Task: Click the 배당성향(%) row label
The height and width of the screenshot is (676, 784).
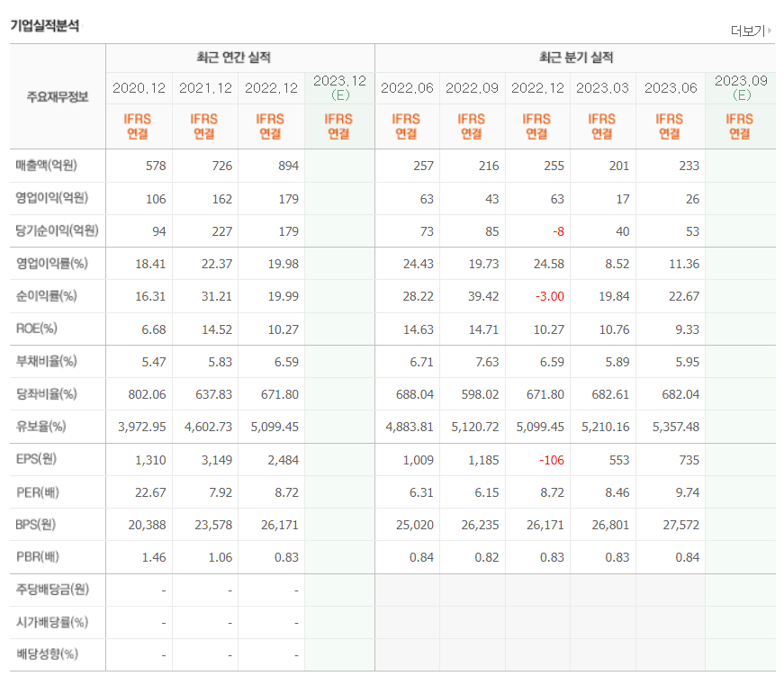Action: click(47, 654)
